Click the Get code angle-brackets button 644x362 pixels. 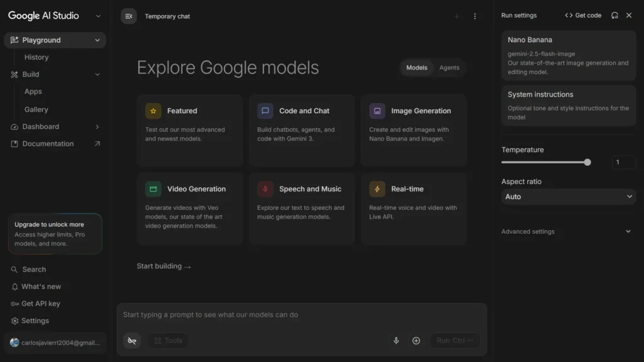point(583,15)
